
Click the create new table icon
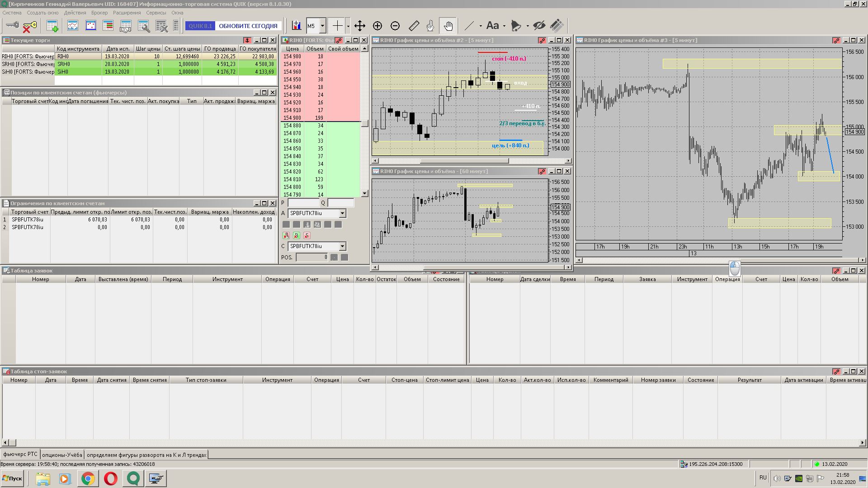pos(52,26)
